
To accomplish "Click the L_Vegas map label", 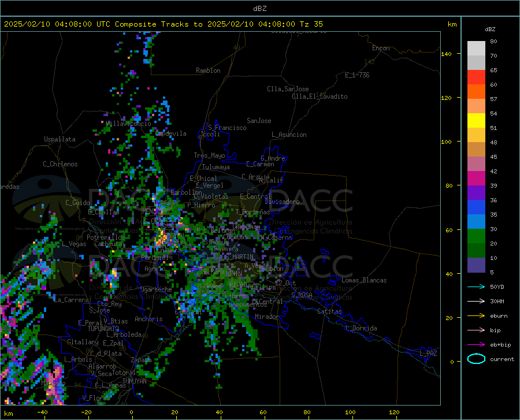I will point(74,244).
